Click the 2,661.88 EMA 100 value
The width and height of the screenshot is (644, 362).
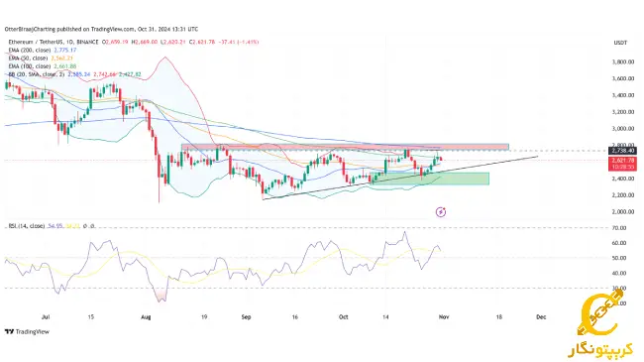click(x=65, y=66)
